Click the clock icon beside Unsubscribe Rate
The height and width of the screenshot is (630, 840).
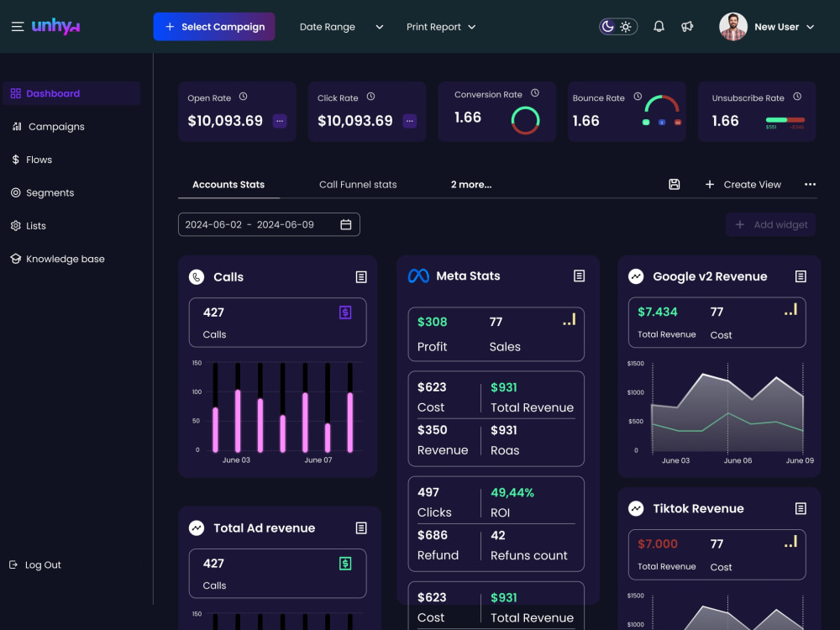[797, 97]
